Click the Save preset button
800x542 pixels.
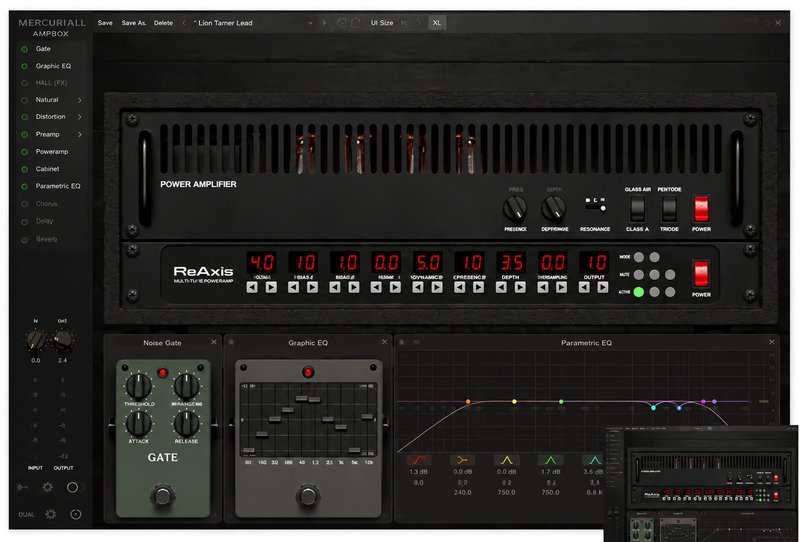[105, 23]
